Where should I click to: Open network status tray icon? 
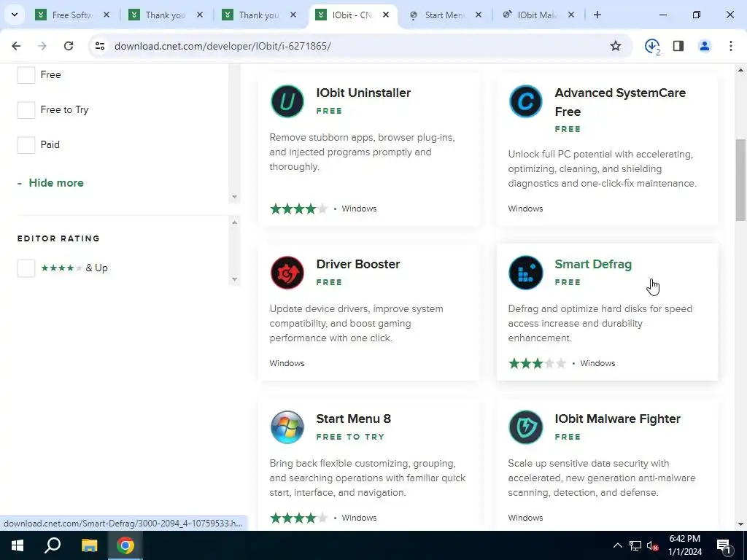tap(635, 545)
